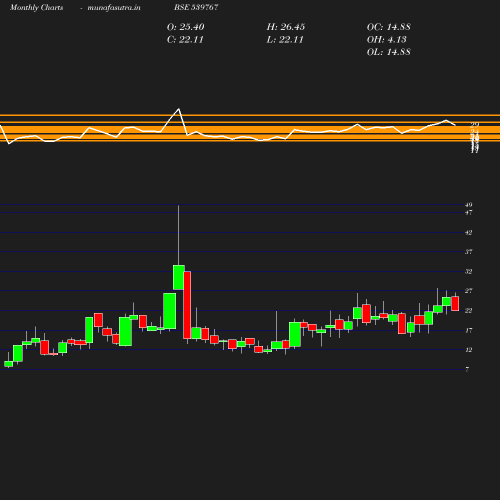Click the 'BSE 539767' symbol text
Screen dimensions: 500x500
pyautogui.click(x=196, y=7)
